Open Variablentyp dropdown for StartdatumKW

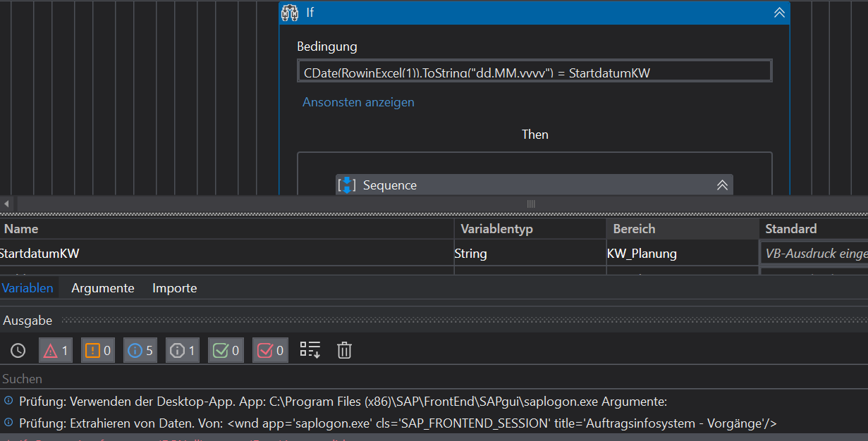coord(530,254)
